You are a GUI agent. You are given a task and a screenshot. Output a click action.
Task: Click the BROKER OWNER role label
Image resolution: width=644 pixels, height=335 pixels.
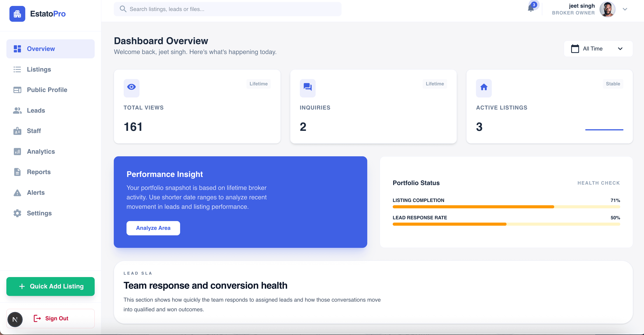pos(573,13)
